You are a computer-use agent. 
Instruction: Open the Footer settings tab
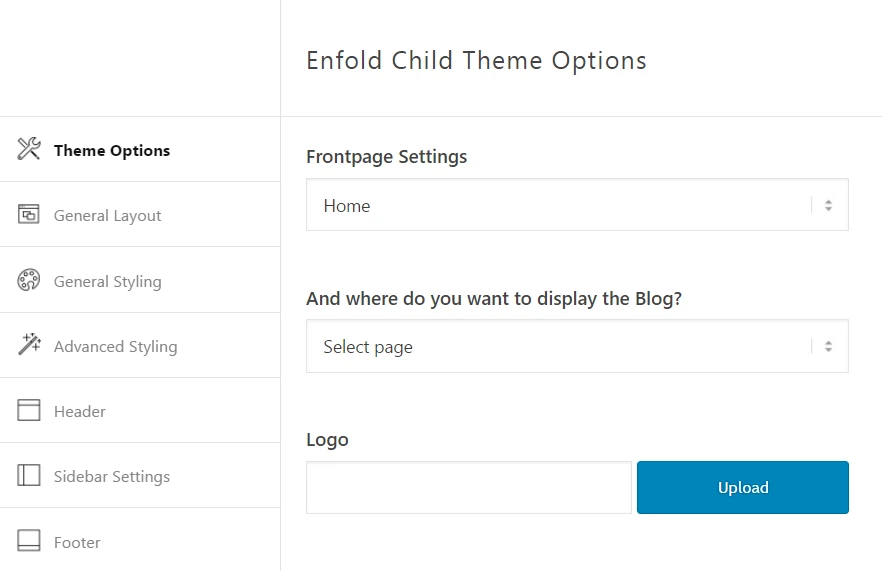tap(77, 542)
